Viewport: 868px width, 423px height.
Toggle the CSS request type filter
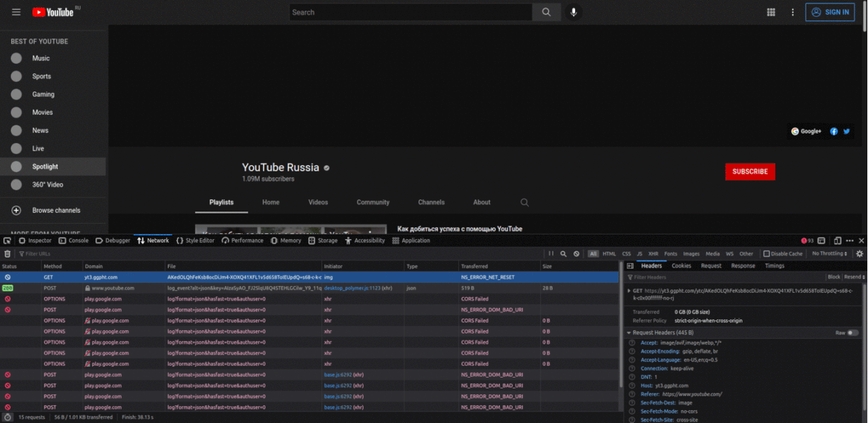(627, 254)
